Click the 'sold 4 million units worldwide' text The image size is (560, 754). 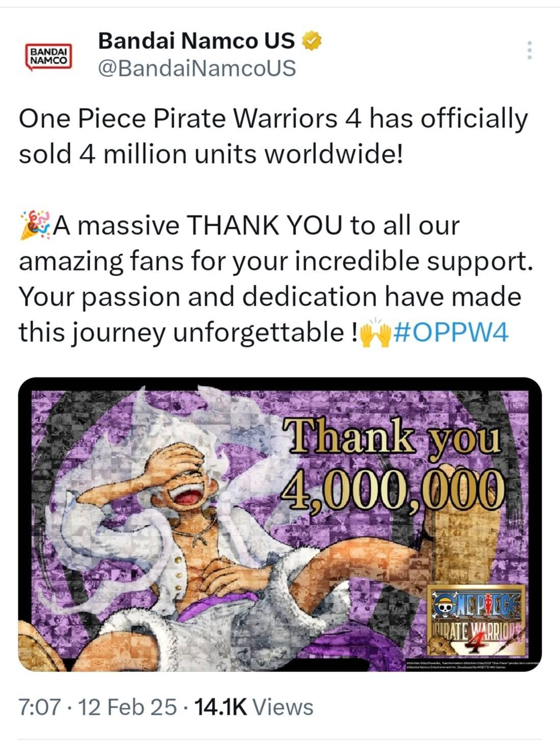click(x=210, y=154)
